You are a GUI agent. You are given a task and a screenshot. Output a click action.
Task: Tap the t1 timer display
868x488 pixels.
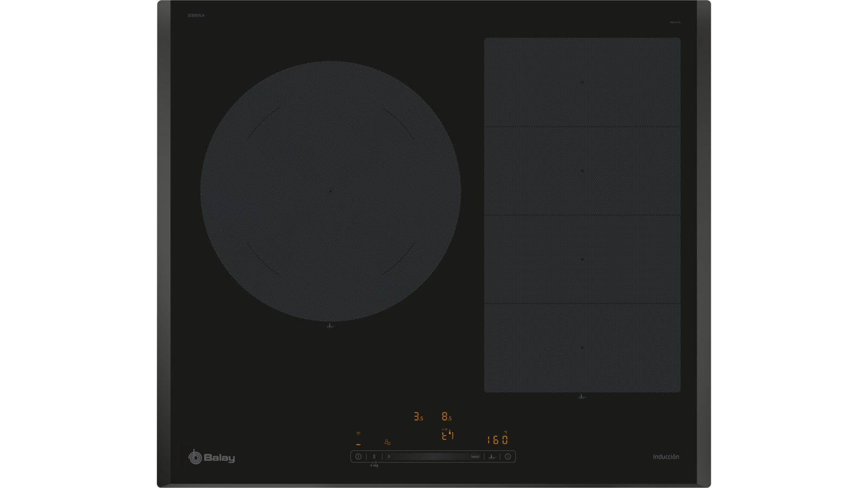pos(447,436)
